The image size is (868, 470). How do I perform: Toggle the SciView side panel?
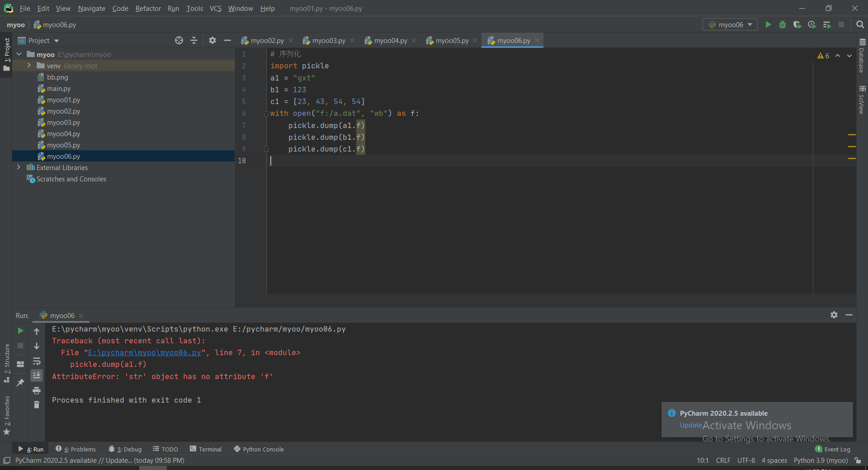click(x=862, y=100)
